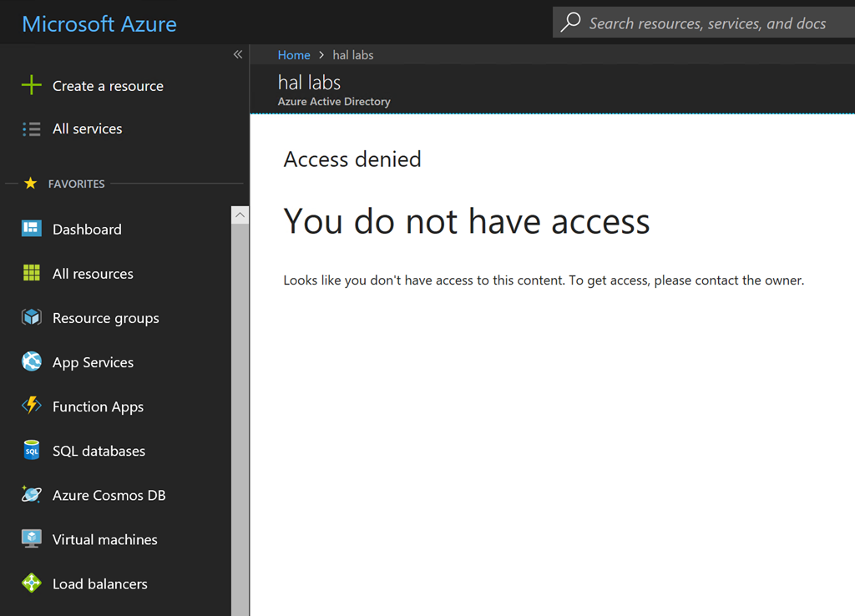Click the Resource groups cube icon
Screen dimensions: 855x616
point(31,317)
